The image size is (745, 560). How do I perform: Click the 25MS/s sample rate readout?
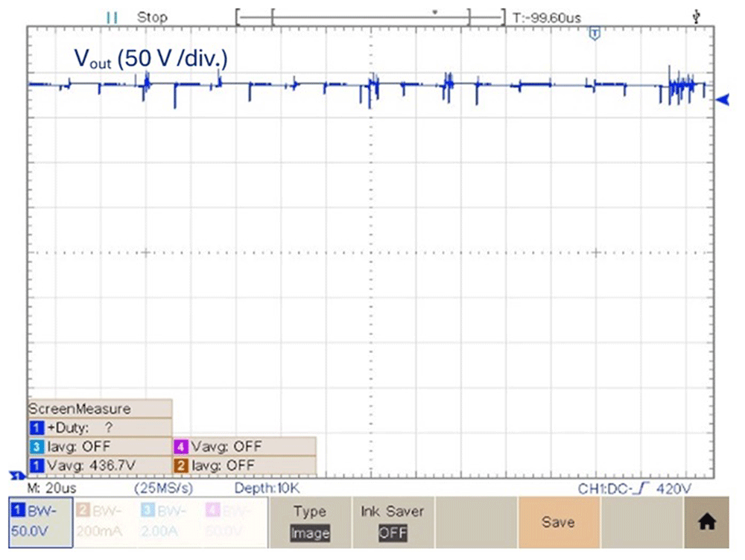(x=164, y=489)
